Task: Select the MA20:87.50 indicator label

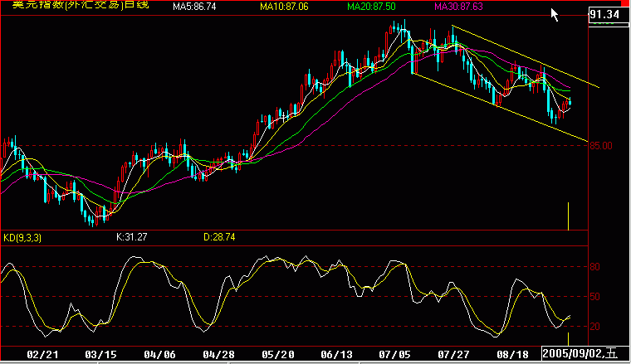Action: (371, 7)
